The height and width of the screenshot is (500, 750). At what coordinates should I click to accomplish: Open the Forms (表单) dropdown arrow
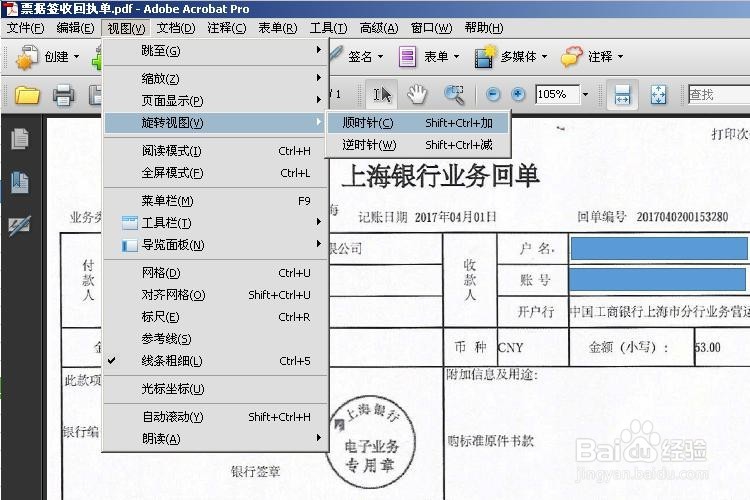tap(456, 57)
